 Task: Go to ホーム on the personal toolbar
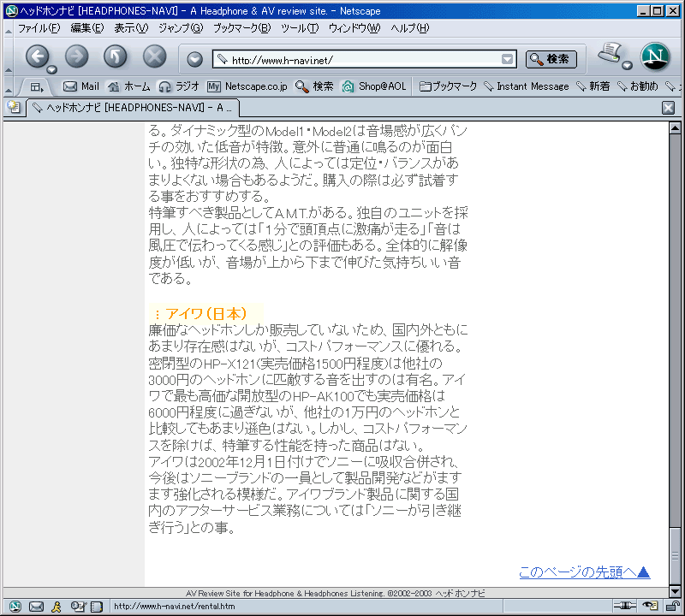point(129,86)
